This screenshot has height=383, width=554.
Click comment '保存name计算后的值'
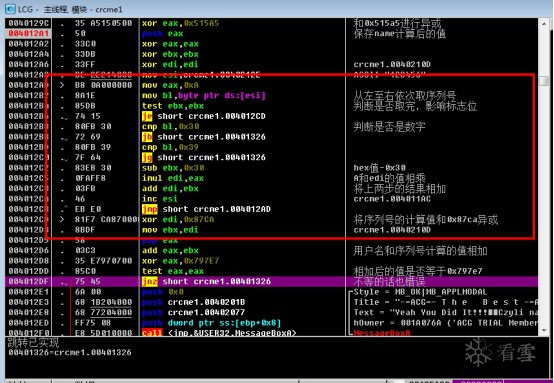[x=399, y=34]
